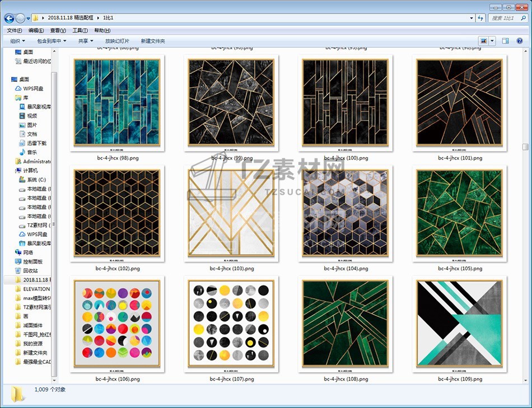Select the bc-4-jhcx (106) colorful circles thumbnail

pos(117,323)
